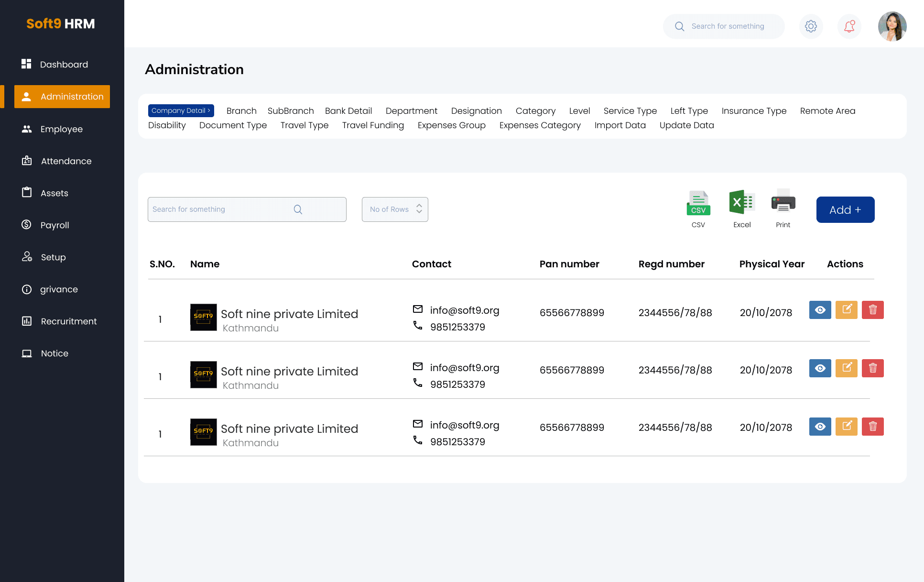Image resolution: width=924 pixels, height=582 pixels.
Task: Open the Expenses Category tab
Action: pyautogui.click(x=540, y=125)
